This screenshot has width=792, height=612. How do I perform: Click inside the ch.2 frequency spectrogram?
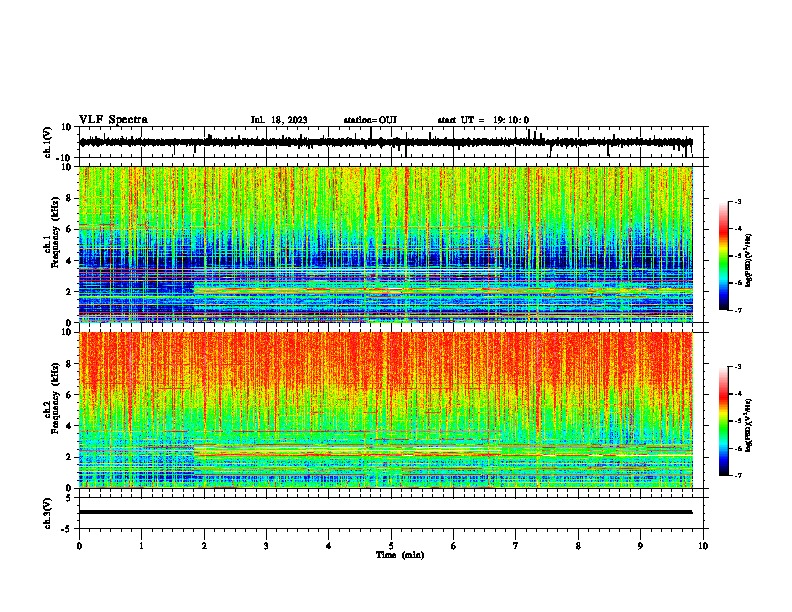386,410
